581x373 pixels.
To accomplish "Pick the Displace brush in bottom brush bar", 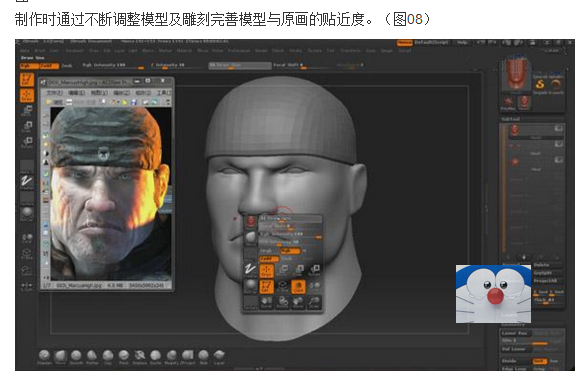I will tap(140, 356).
